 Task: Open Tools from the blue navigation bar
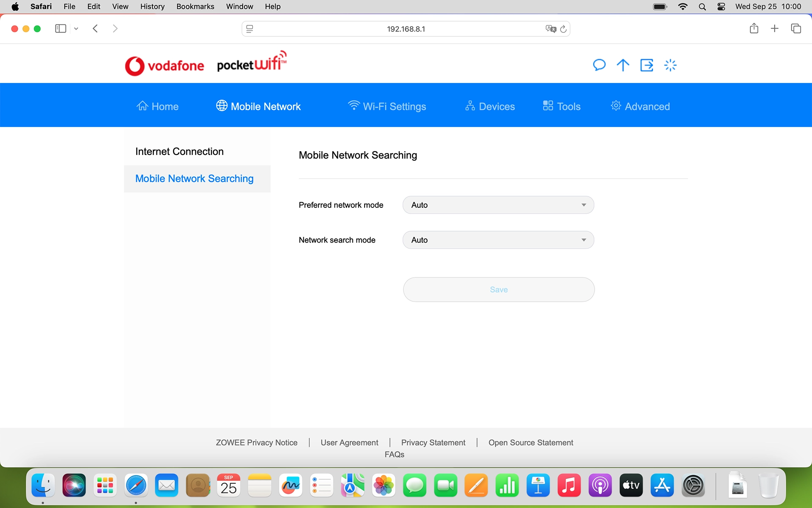point(561,106)
